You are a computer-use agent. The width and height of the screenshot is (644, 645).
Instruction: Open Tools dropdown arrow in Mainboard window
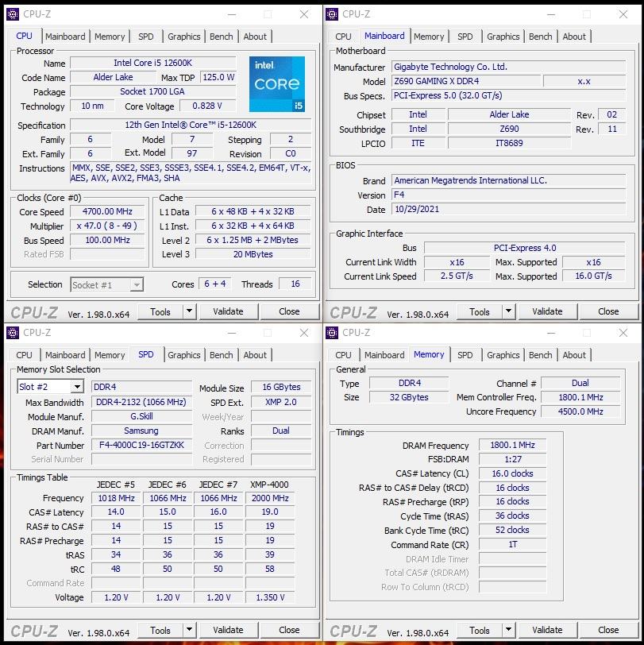[508, 311]
